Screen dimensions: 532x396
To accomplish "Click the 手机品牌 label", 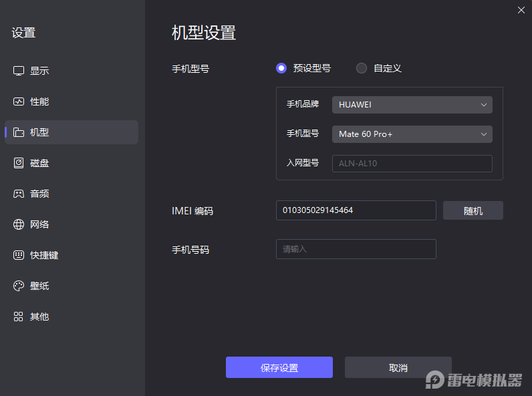I will click(x=303, y=104).
